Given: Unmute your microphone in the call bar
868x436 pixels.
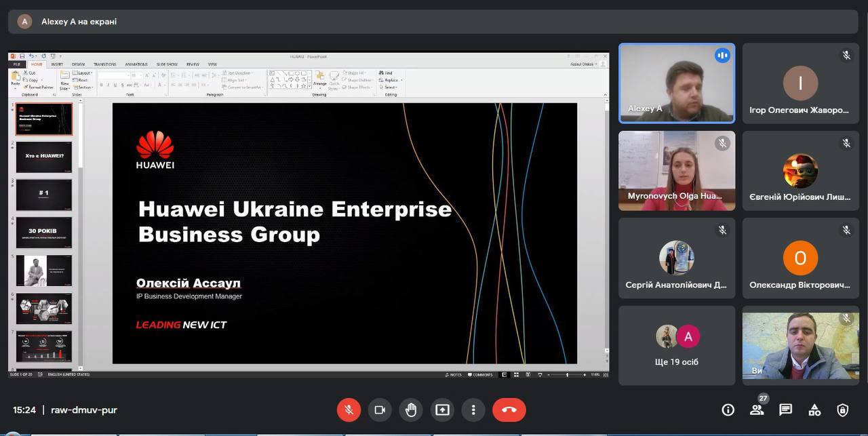Looking at the screenshot, I should click(349, 410).
